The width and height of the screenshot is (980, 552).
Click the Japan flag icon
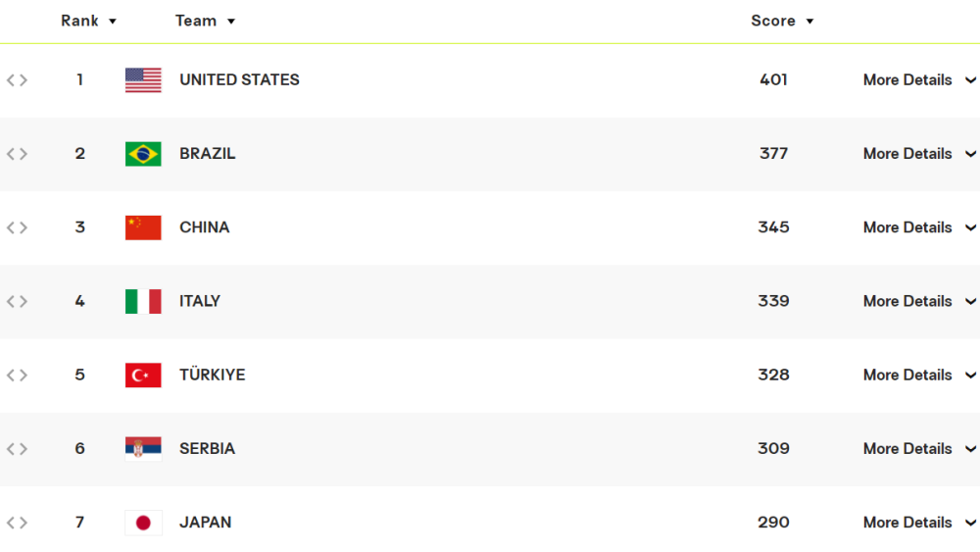(143, 523)
